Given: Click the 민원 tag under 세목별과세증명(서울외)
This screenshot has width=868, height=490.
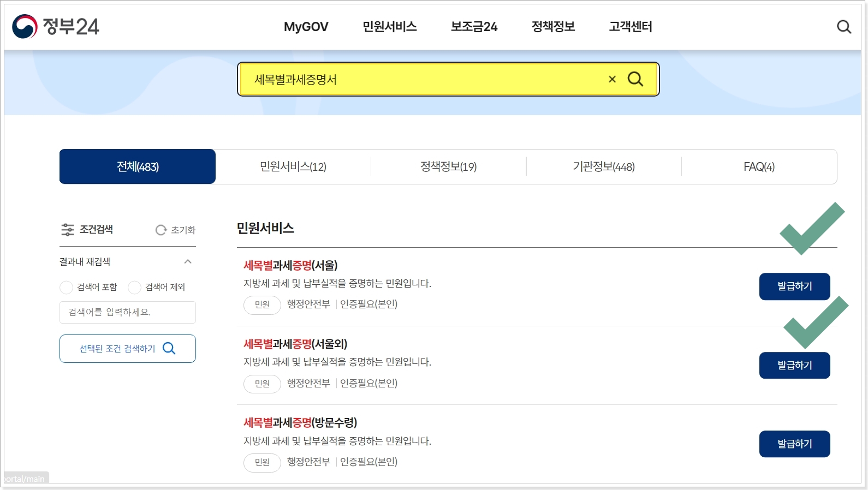Looking at the screenshot, I should tap(262, 384).
